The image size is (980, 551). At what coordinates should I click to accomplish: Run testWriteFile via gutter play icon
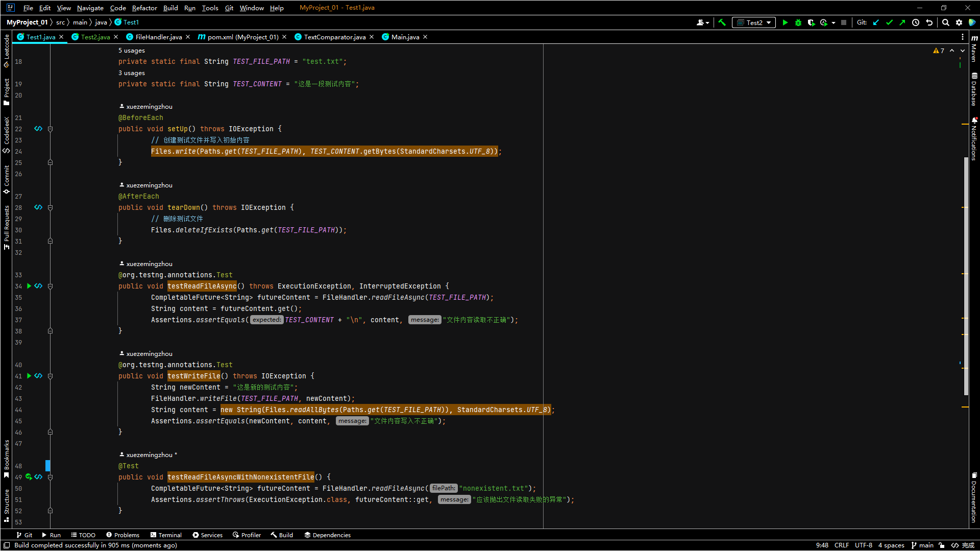(x=29, y=376)
